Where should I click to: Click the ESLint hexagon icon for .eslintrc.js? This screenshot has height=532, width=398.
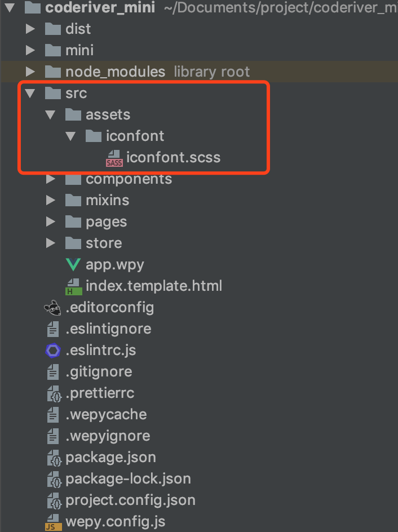[52, 351]
